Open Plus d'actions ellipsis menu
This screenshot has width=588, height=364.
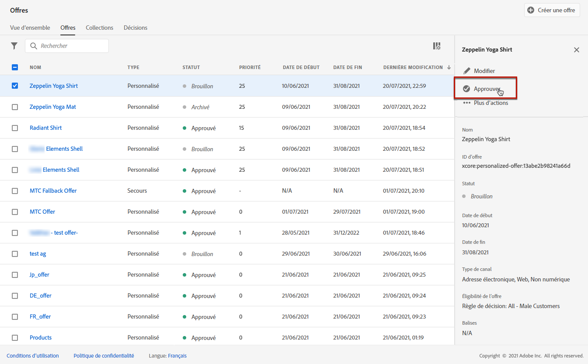click(466, 103)
